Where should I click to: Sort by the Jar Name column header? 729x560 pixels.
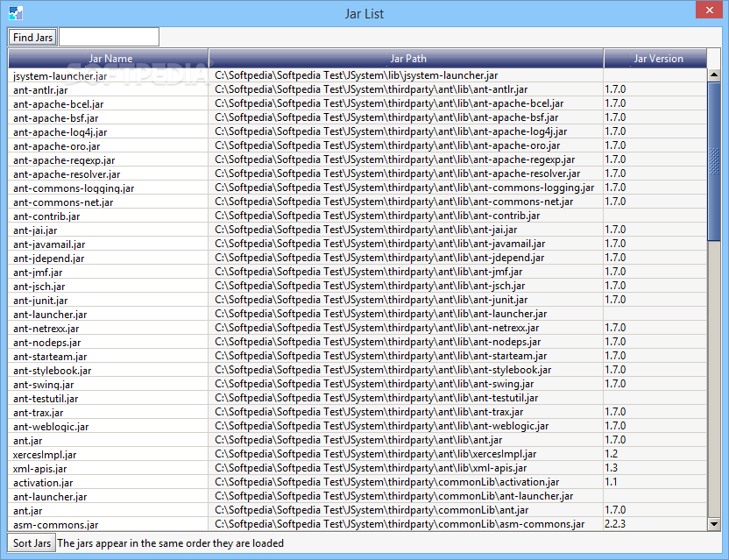(109, 59)
